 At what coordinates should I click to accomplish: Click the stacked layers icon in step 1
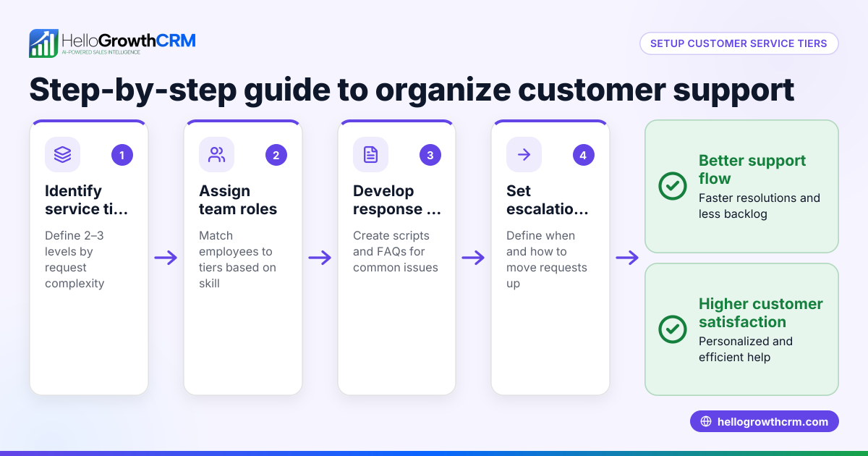pos(62,154)
